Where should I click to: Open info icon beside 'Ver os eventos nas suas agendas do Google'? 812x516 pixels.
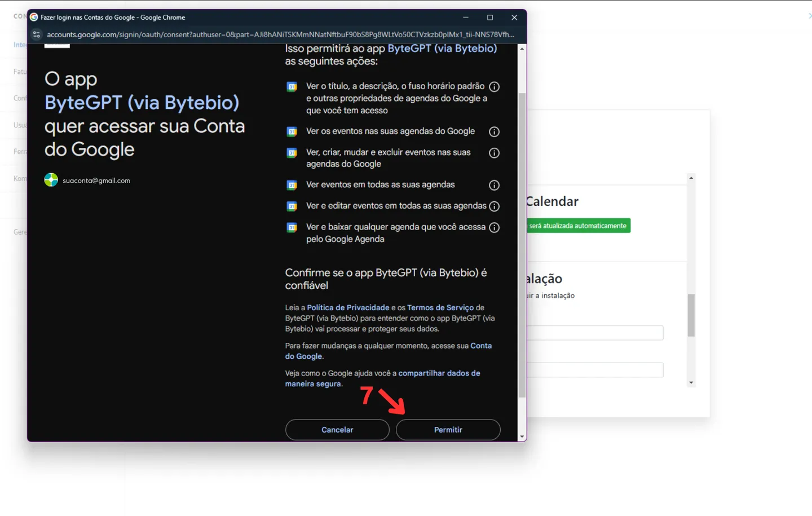(494, 132)
